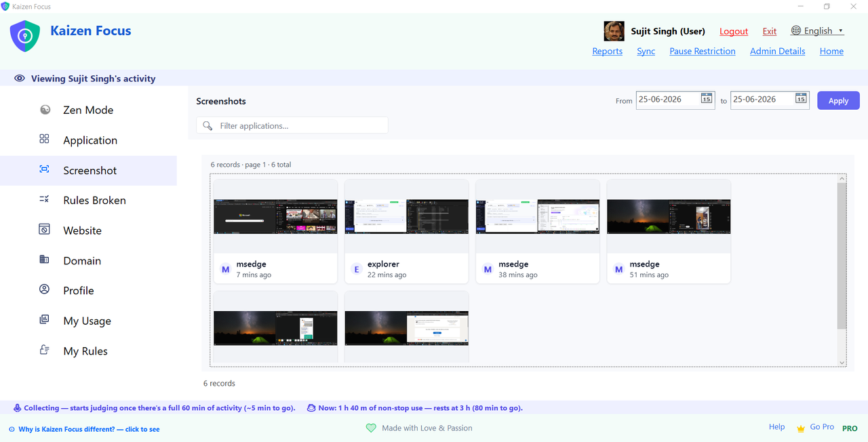Click Why is Kaizen Focus different link
Image resolution: width=868 pixels, height=442 pixels.
coord(89,429)
